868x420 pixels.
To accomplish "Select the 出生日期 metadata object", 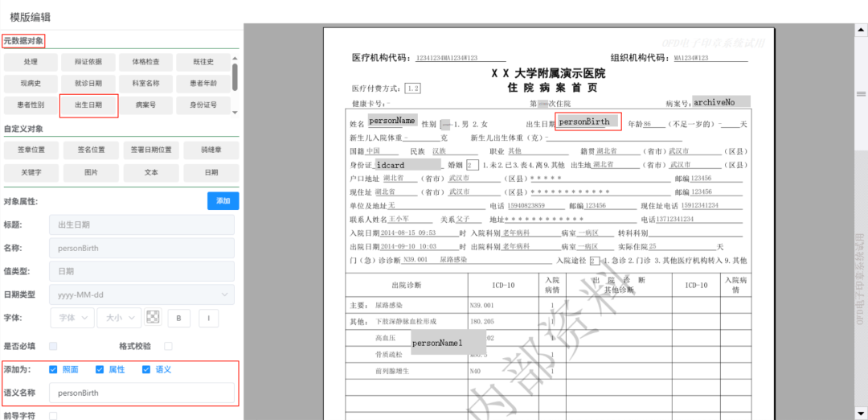I will pos(89,105).
